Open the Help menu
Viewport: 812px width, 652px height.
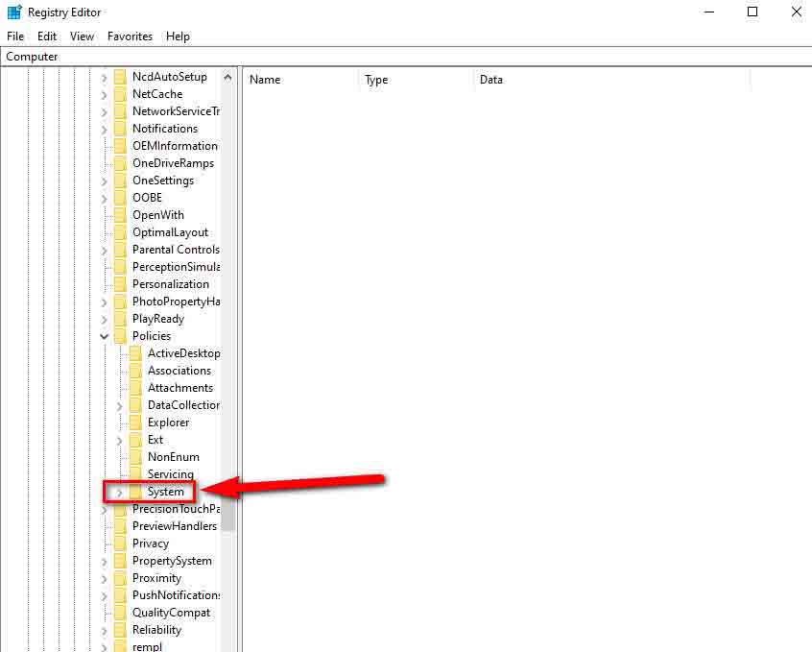click(178, 36)
